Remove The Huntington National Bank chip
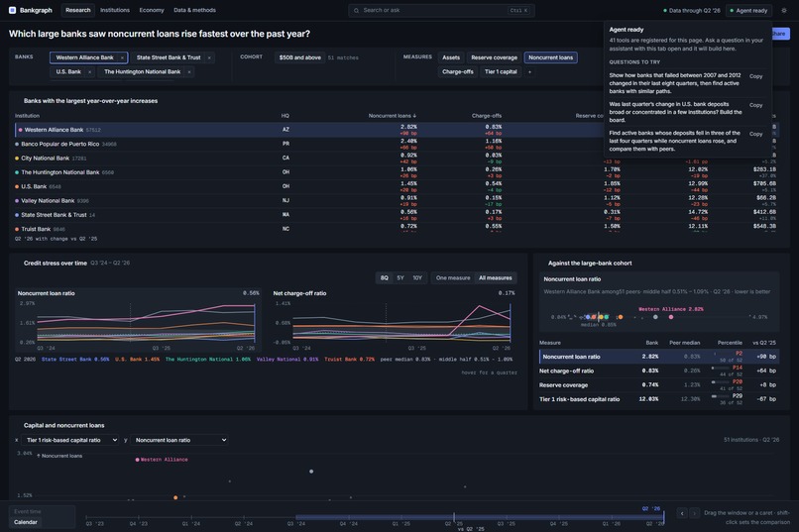Viewport: 799px width, 532px height. 189,71
